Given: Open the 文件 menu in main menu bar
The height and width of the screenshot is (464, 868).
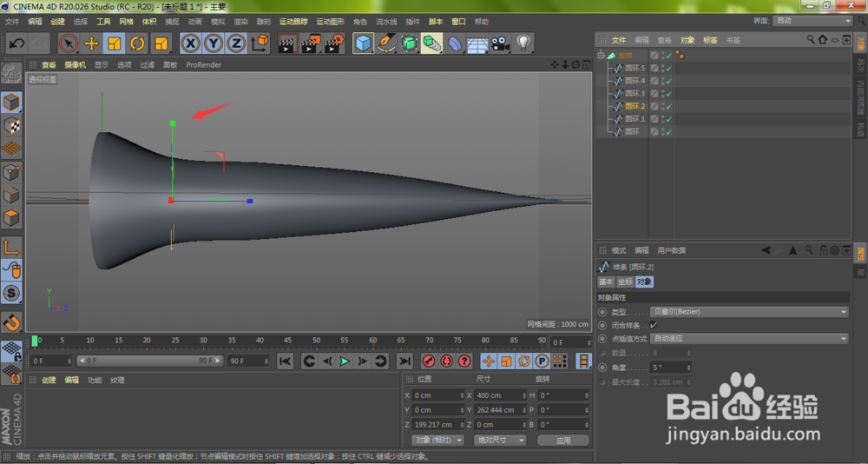Looking at the screenshot, I should (x=12, y=22).
